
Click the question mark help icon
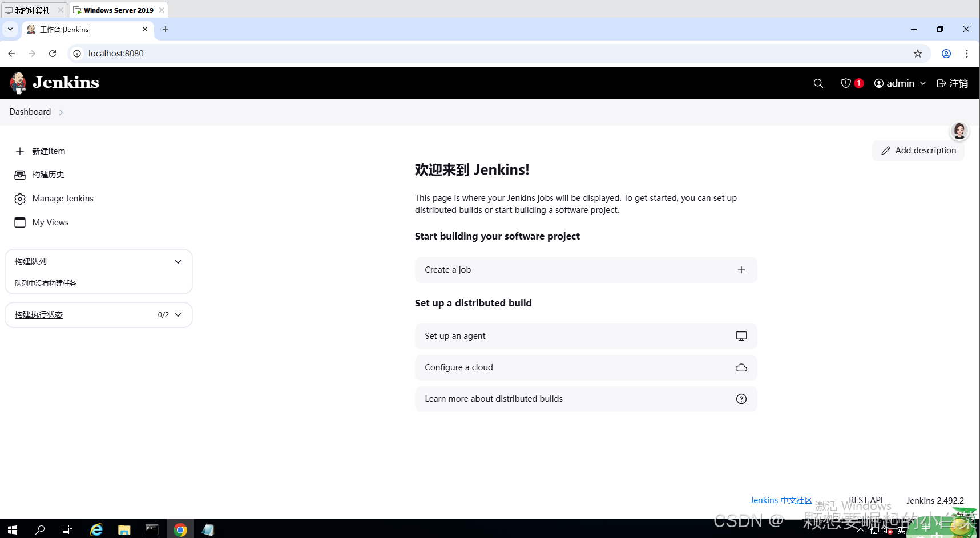pos(741,399)
